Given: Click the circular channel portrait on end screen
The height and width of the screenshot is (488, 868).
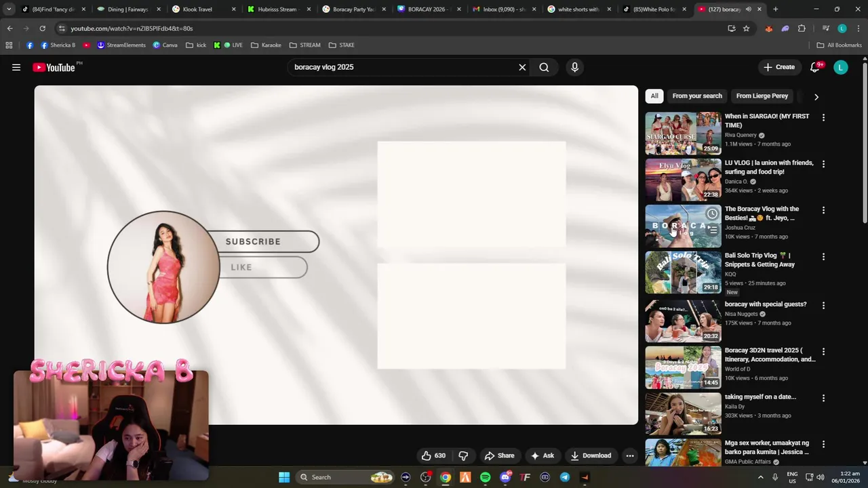Looking at the screenshot, I should [x=163, y=267].
